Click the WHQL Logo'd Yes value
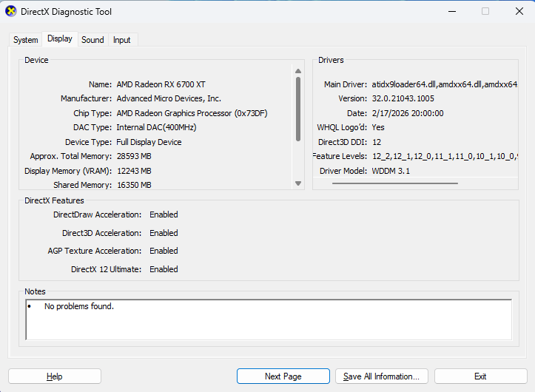This screenshot has width=535, height=392. tap(378, 127)
